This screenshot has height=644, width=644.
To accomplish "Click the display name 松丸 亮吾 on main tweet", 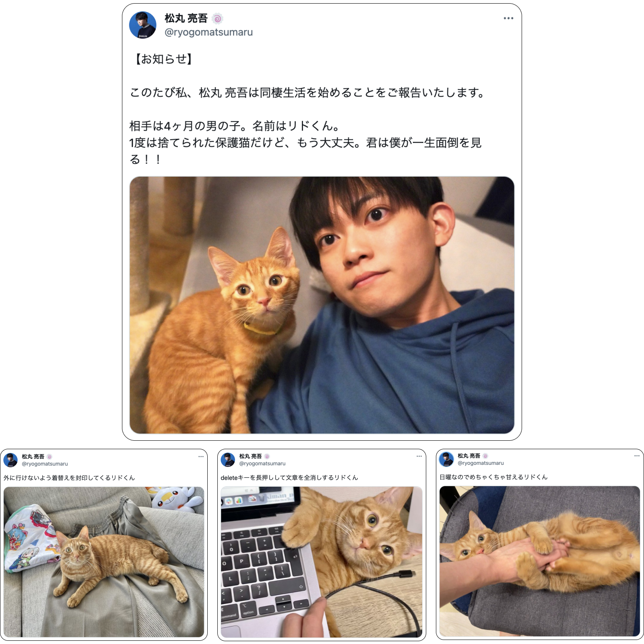I will 186,19.
